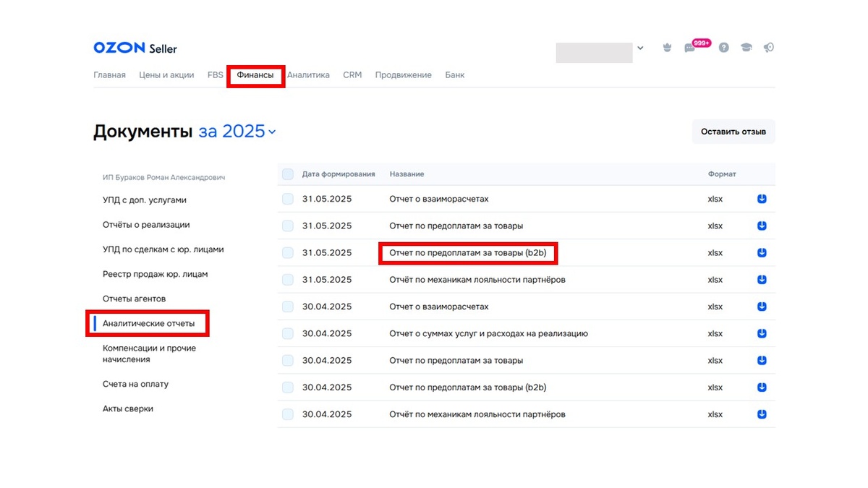Click the Документы page heading

[x=142, y=132]
